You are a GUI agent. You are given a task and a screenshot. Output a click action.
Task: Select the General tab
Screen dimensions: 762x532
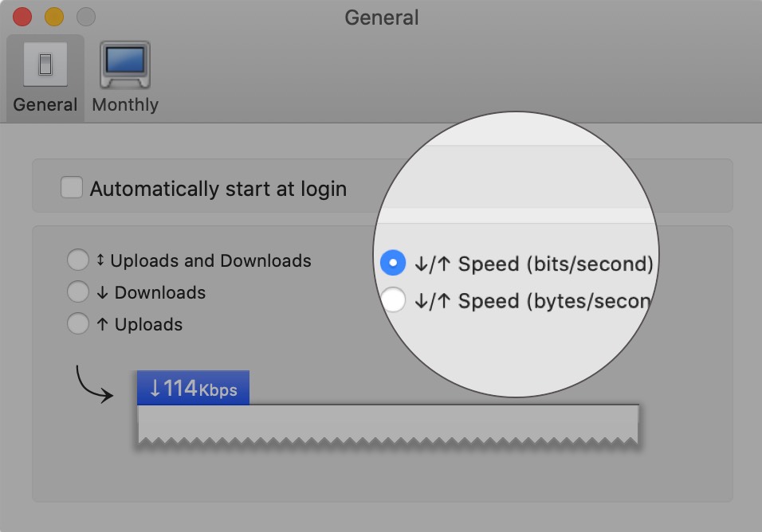[x=45, y=77]
